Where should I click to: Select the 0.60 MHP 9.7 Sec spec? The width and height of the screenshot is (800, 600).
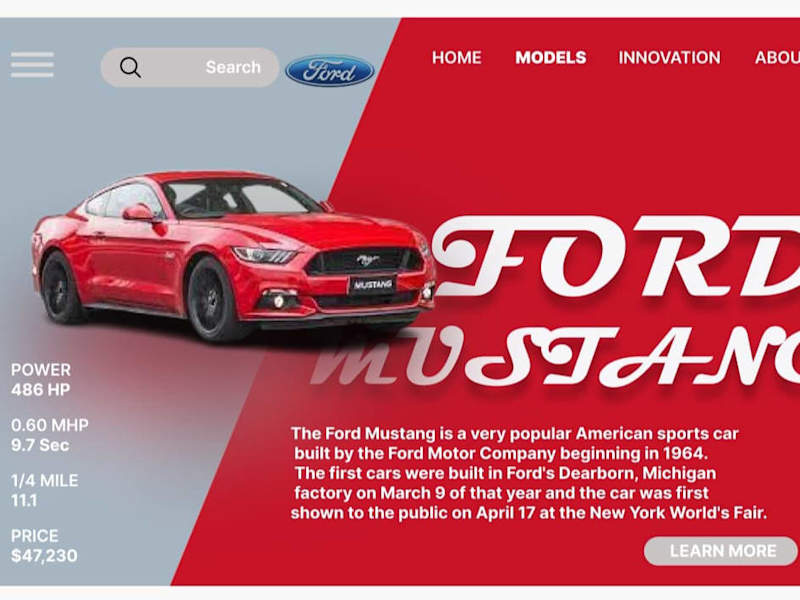tap(49, 435)
